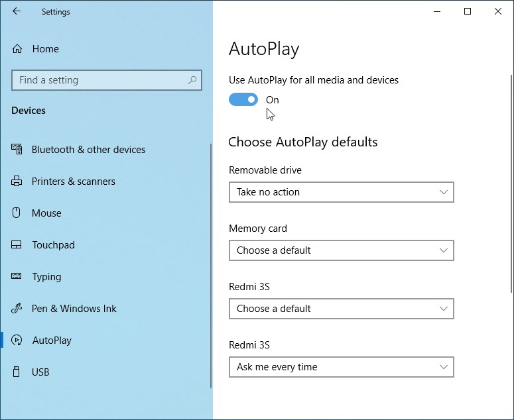The width and height of the screenshot is (514, 420).
Task: Select the USB drive icon
Action: point(16,372)
